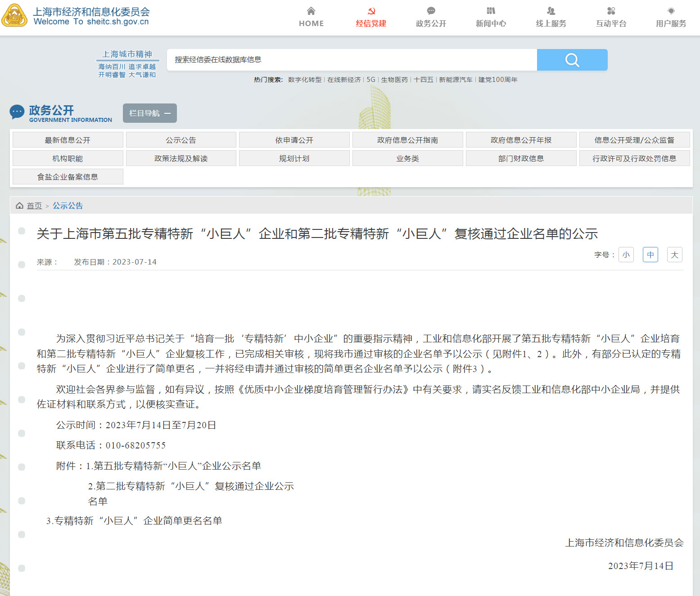Click inside the search input field
The width and height of the screenshot is (700, 596).
point(351,59)
